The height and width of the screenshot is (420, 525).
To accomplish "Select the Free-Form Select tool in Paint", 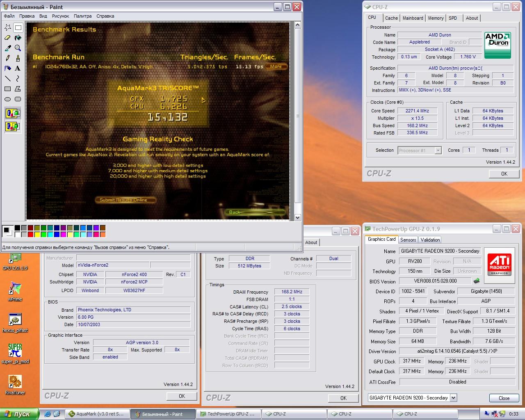I will tap(8, 27).
